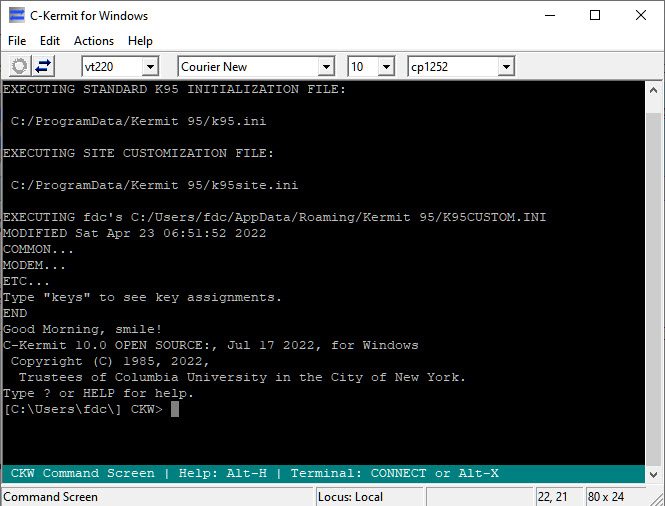Click the 'Good Morning, smile!' line
This screenshot has width=665, height=506.
(x=82, y=329)
